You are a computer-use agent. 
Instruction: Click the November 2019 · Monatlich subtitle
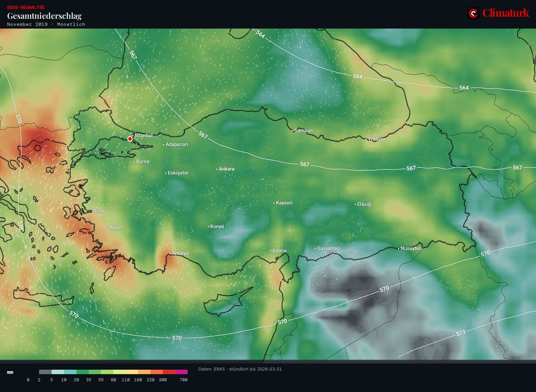[46, 24]
